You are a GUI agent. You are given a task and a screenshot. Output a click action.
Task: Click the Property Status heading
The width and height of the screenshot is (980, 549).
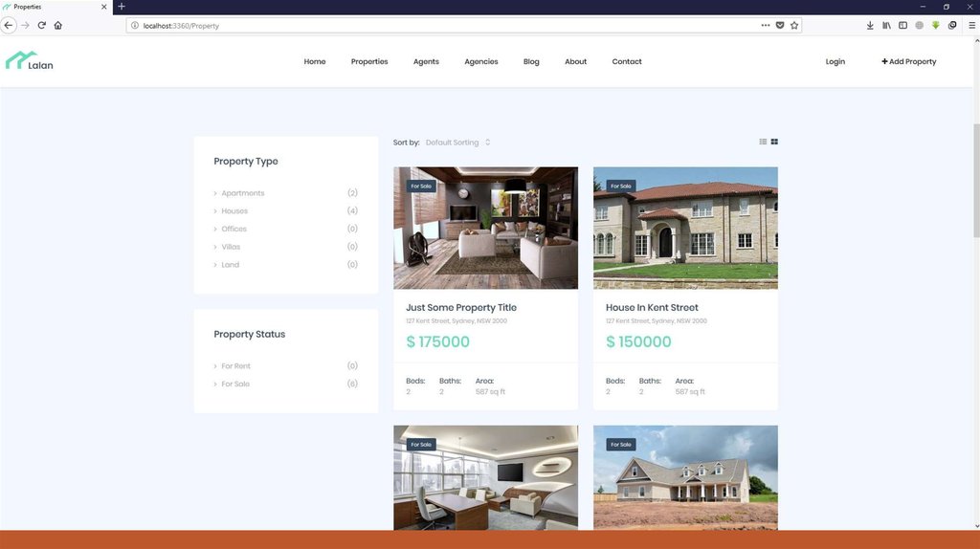tap(250, 334)
